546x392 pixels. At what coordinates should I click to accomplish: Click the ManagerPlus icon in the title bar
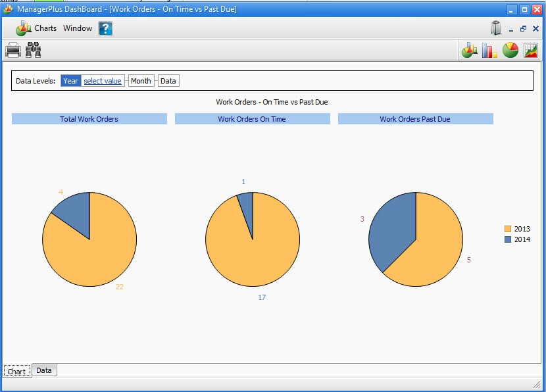click(9, 9)
